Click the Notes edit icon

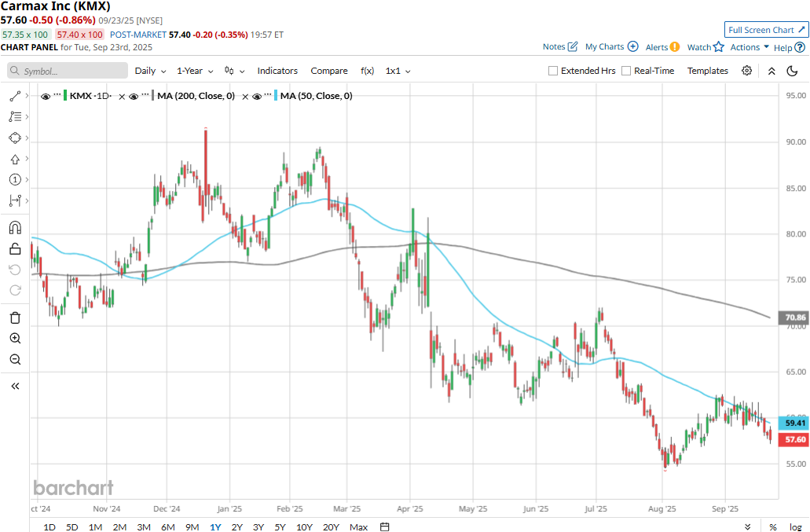[573, 46]
